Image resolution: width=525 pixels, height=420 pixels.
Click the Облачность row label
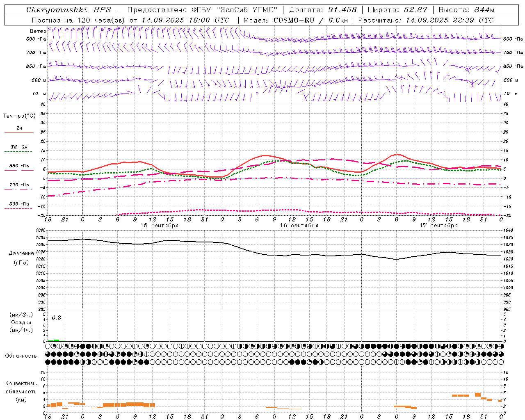coord(21,356)
